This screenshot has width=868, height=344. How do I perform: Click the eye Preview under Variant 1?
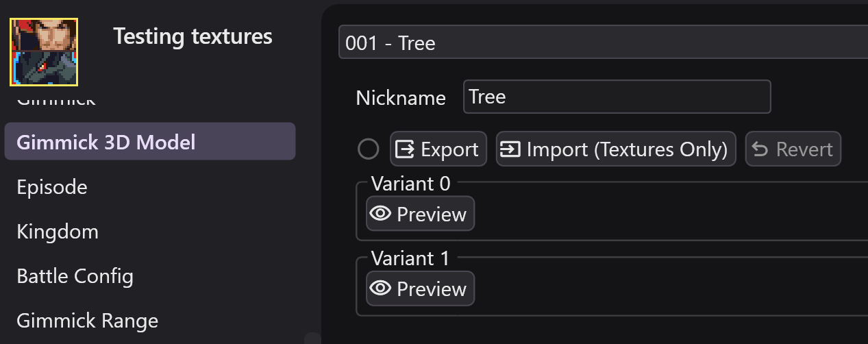click(x=420, y=288)
